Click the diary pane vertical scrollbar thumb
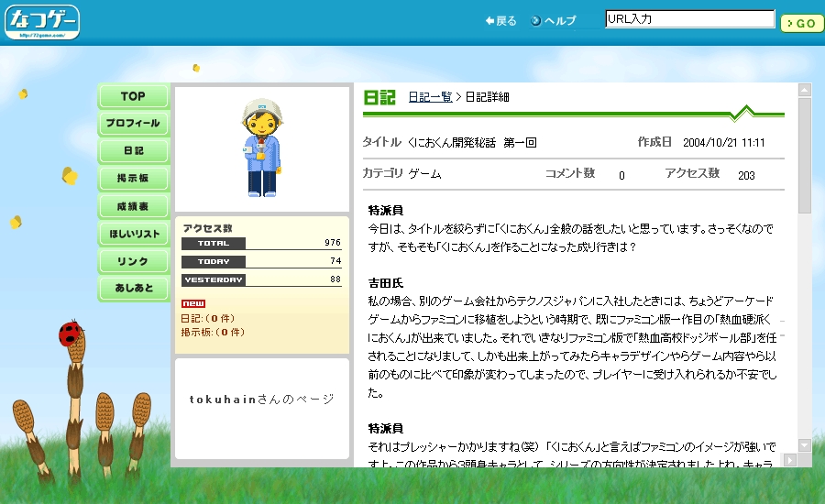 pos(805,155)
